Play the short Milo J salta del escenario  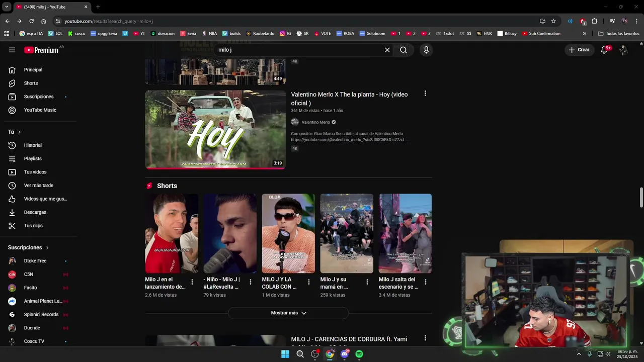(x=405, y=233)
